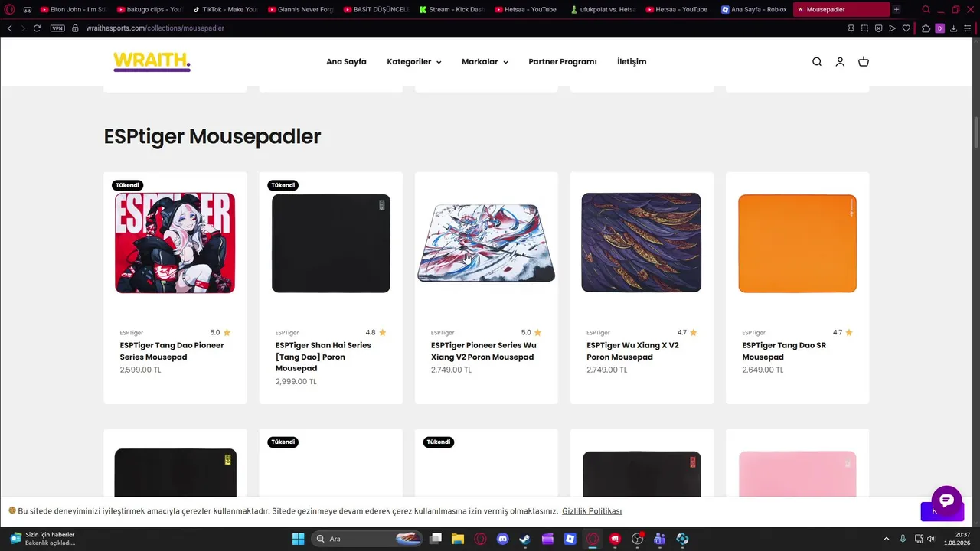
Task: Open Discord from the taskbar
Action: point(502,539)
